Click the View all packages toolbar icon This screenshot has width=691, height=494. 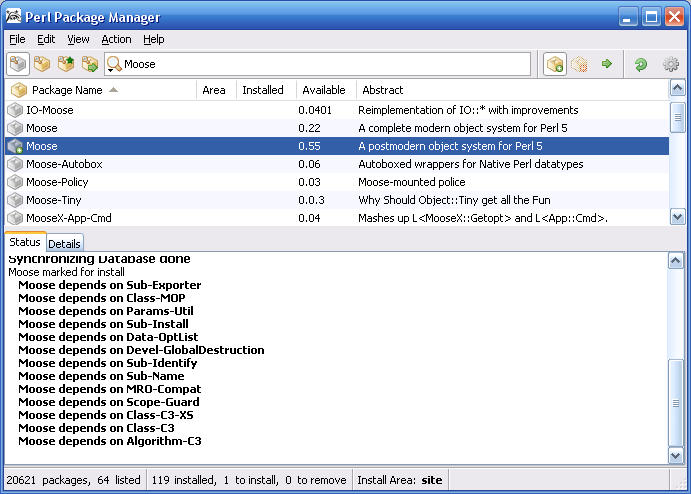pos(18,64)
